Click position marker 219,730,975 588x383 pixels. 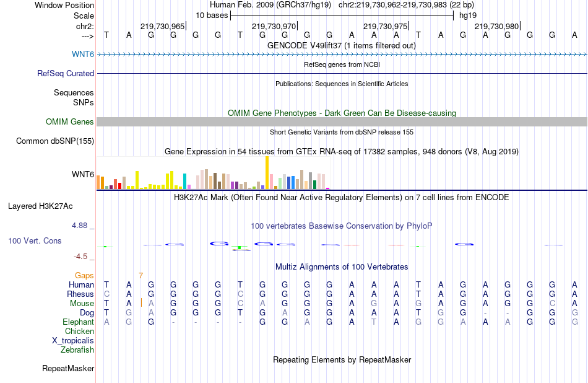click(x=386, y=26)
